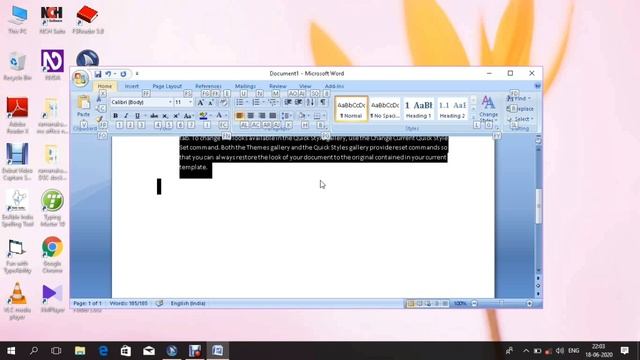This screenshot has height=360, width=640.
Task: Grow the font size
Action: 200,102
